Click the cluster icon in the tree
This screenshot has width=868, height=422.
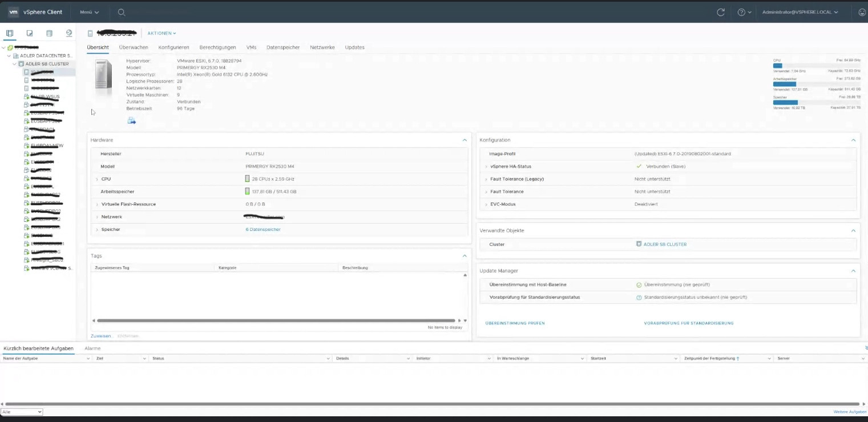21,64
